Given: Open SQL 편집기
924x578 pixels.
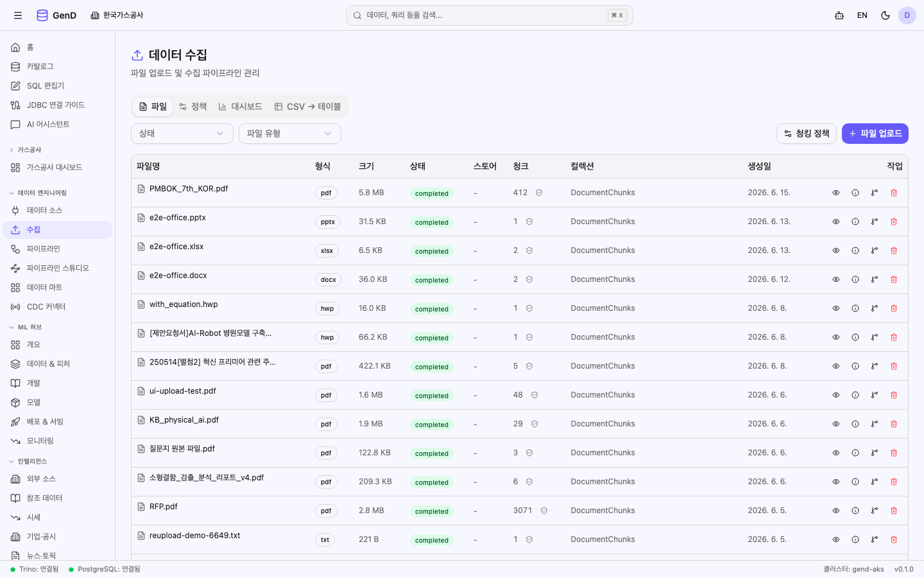Looking at the screenshot, I should tap(58, 86).
